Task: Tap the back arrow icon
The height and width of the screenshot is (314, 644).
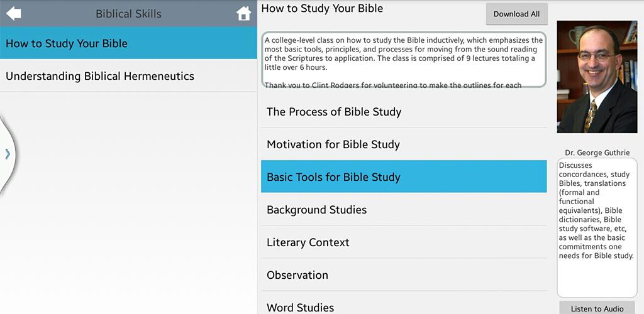Action: point(14,13)
